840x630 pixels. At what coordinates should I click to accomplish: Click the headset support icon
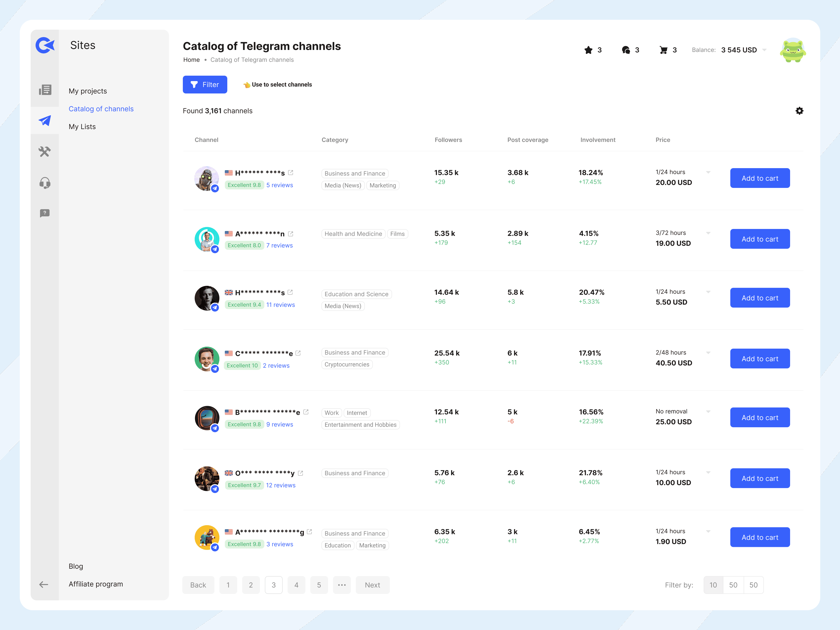tap(45, 183)
